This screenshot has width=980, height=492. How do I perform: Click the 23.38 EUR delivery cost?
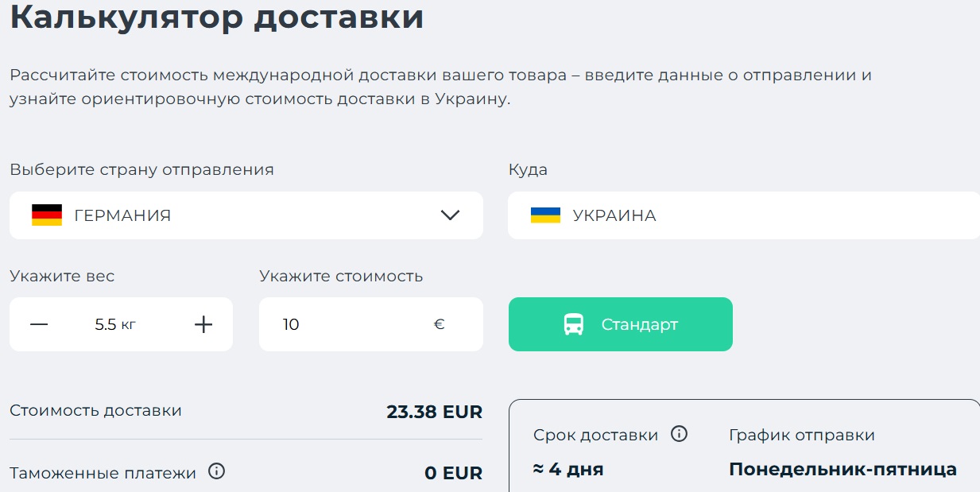point(435,412)
